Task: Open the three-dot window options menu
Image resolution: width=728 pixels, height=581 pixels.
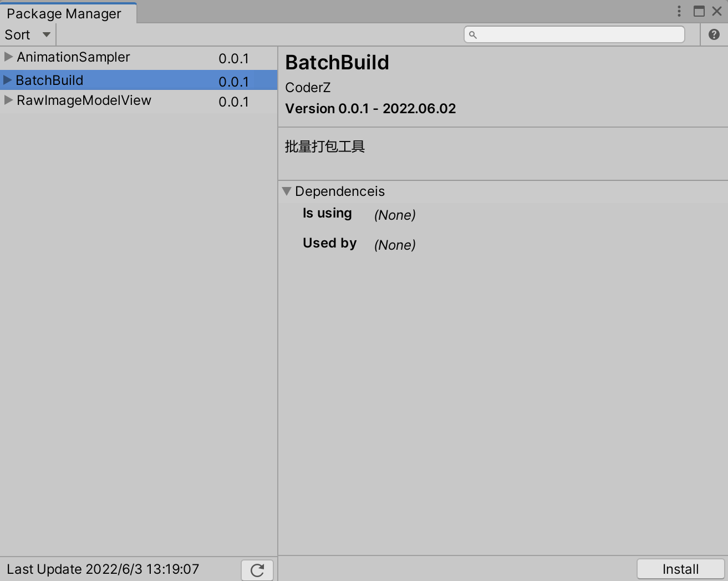Action: coord(679,11)
